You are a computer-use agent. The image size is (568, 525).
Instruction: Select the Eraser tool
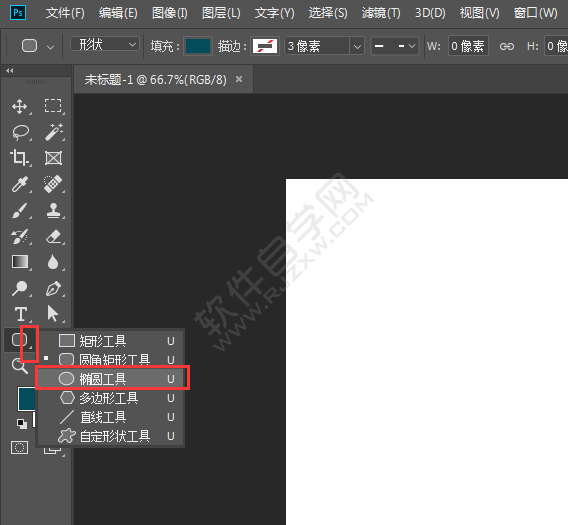[x=54, y=236]
